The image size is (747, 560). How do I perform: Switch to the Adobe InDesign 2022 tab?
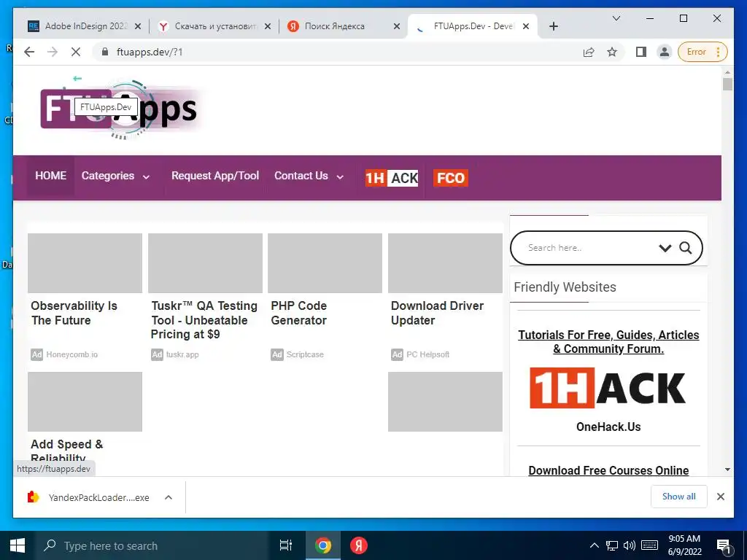coord(85,26)
